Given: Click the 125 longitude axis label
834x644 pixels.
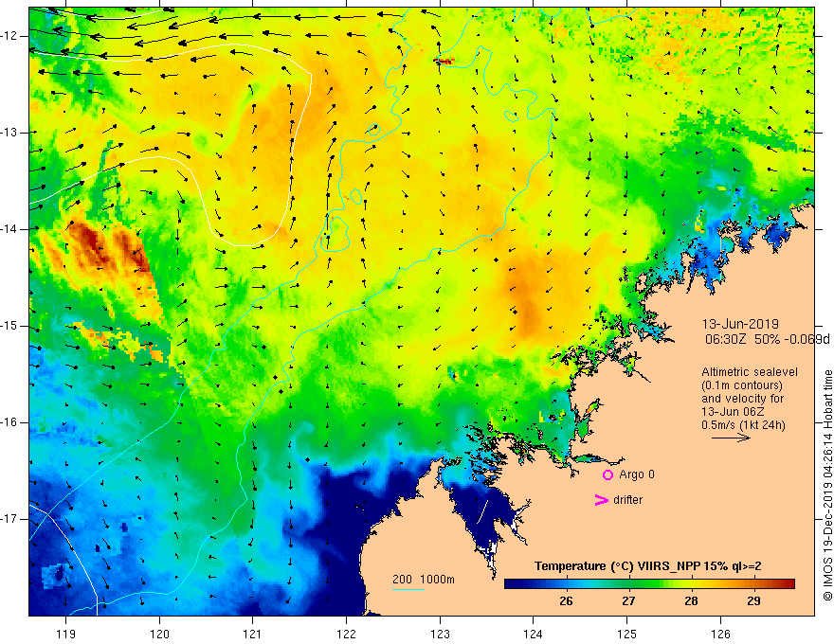Looking at the screenshot, I should [x=627, y=634].
